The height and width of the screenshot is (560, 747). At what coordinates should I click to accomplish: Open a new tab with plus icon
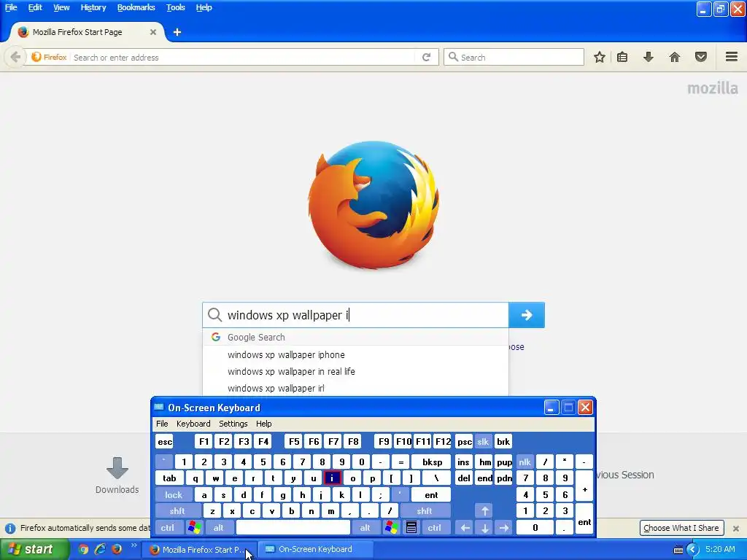click(x=177, y=32)
